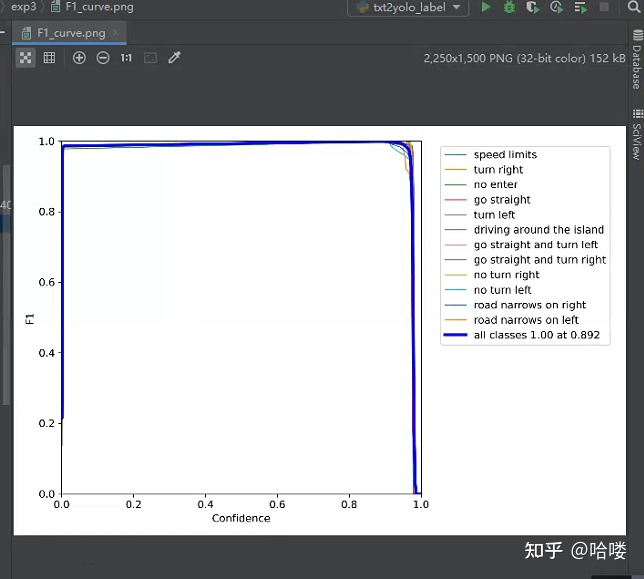Screen dimensions: 644x579
Task: Click the 'speed limits' legend entry
Action: click(x=490, y=154)
